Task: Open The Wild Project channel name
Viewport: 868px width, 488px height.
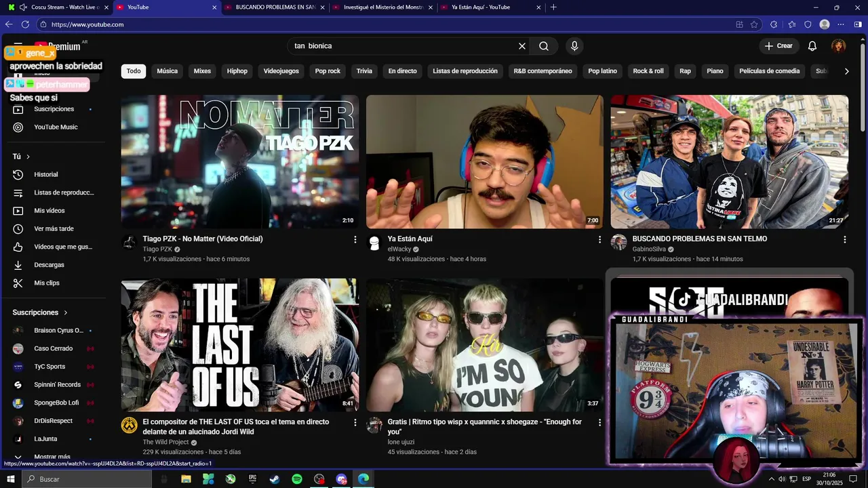Action: 165,442
